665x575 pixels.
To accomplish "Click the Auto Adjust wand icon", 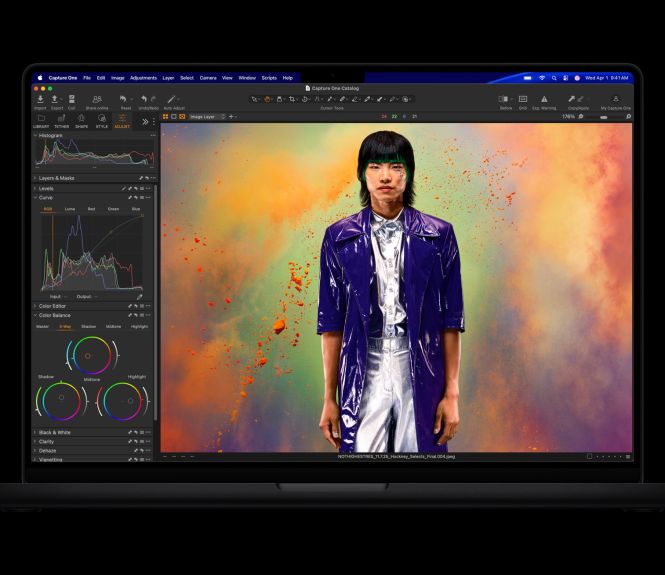I will [171, 99].
